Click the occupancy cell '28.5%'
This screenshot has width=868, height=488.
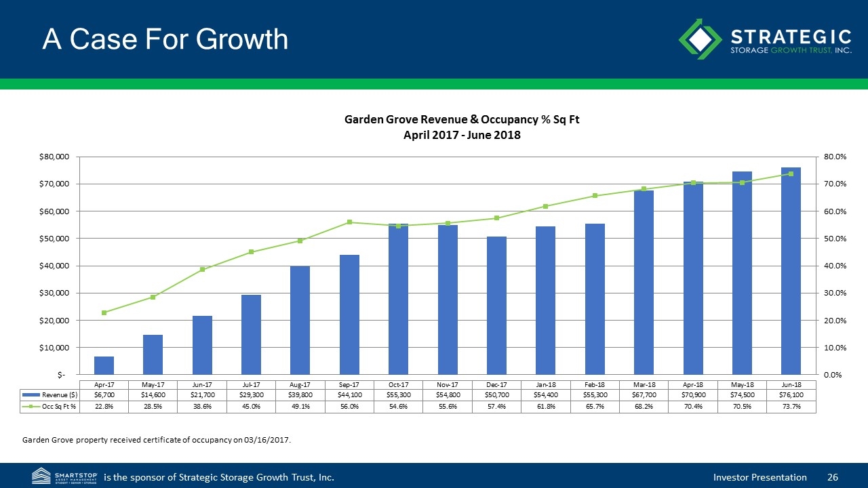pyautogui.click(x=153, y=407)
